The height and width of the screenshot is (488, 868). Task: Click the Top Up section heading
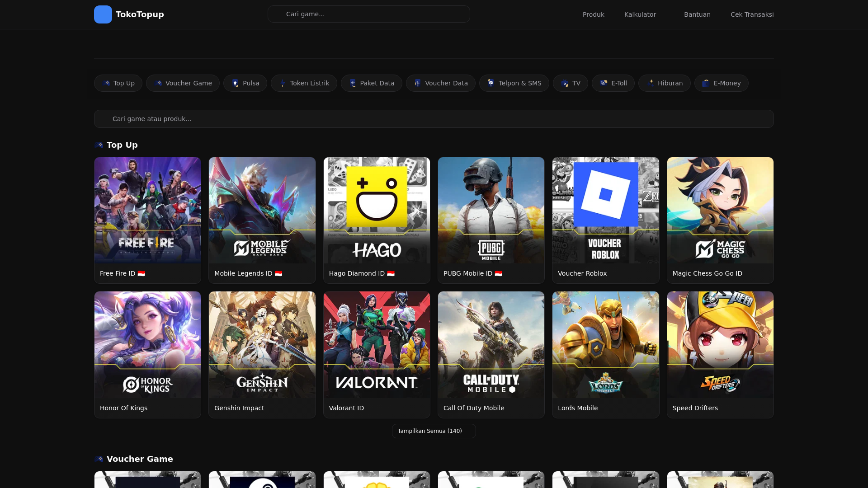(x=122, y=145)
